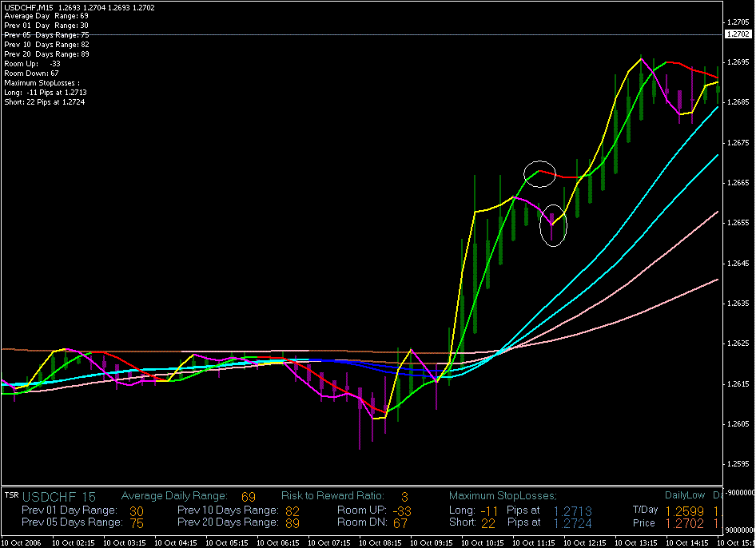756x548 pixels.
Task: Select the 'Average Day Range: 69' label
Action: (x=46, y=16)
